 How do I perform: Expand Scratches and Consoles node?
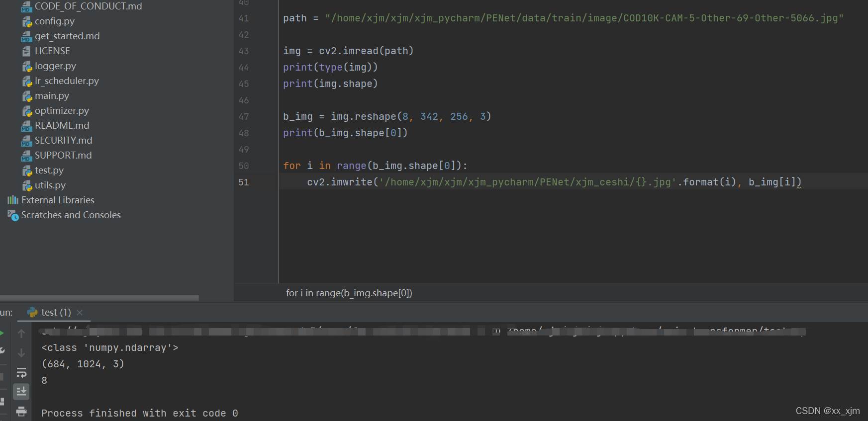pyautogui.click(x=71, y=215)
